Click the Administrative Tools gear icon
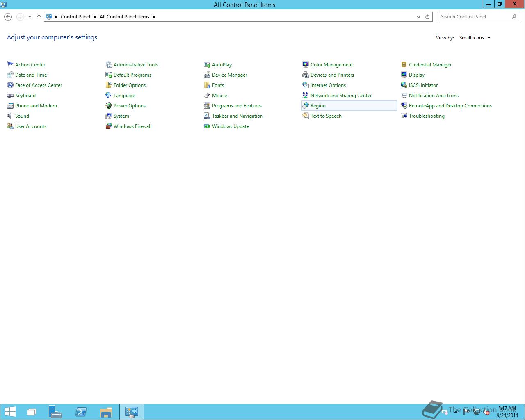The height and width of the screenshot is (420, 525). click(x=109, y=64)
